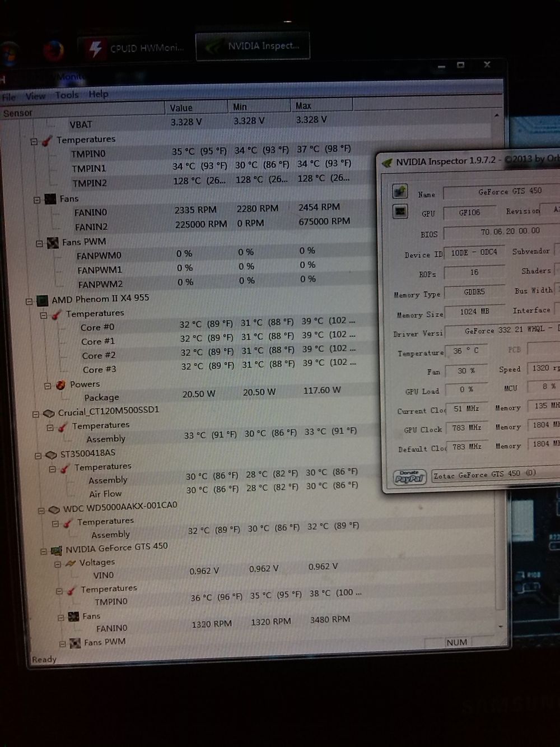Click the GeForce GTS 450 Name field
The height and width of the screenshot is (747, 560).
(x=501, y=192)
